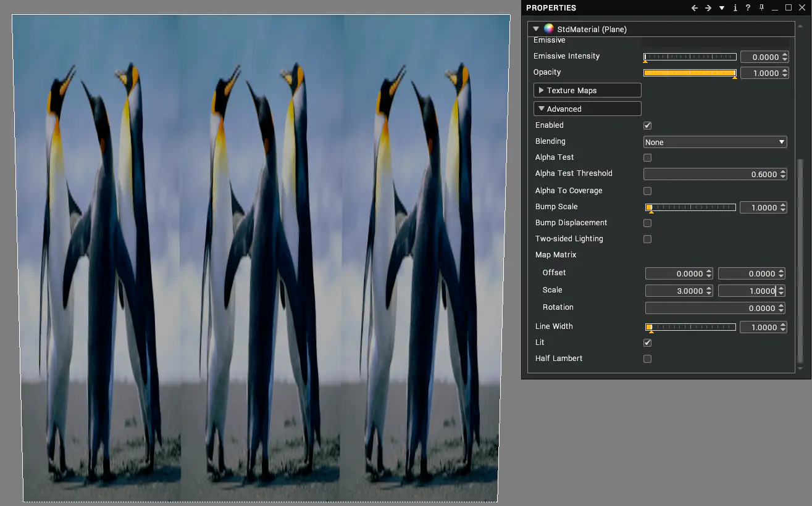Collapse the StdMaterial (Plane) section
The width and height of the screenshot is (812, 506).
536,29
